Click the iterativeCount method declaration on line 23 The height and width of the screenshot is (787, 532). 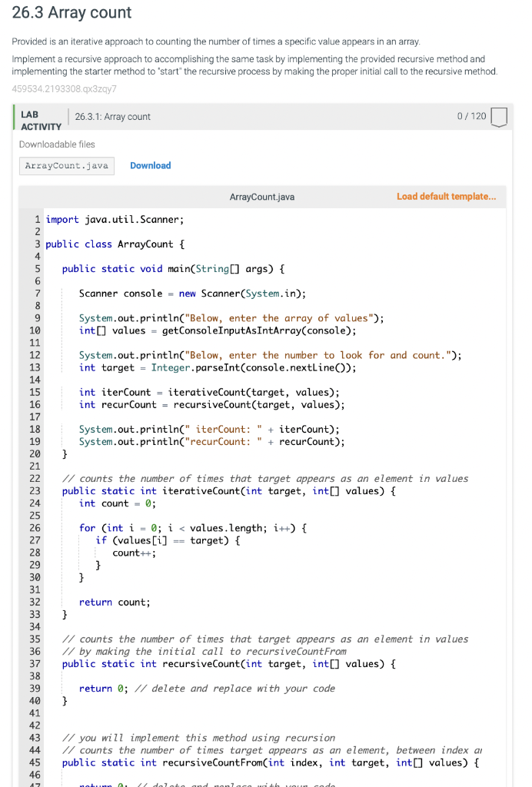click(229, 491)
